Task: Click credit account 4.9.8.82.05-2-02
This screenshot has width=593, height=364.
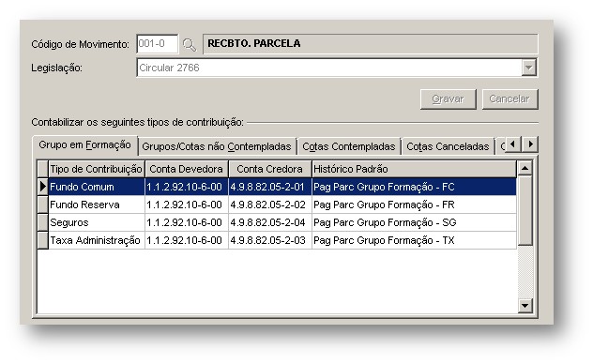Action: point(270,205)
